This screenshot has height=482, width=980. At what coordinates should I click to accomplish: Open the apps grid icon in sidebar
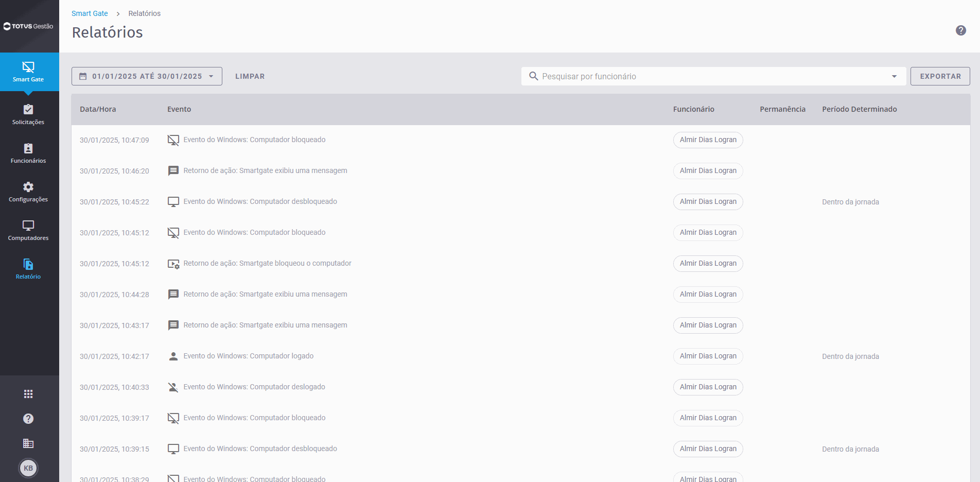pyautogui.click(x=28, y=394)
